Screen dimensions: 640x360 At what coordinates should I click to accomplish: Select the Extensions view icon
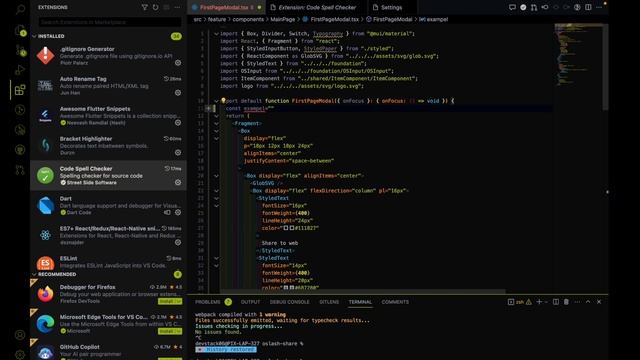20,90
